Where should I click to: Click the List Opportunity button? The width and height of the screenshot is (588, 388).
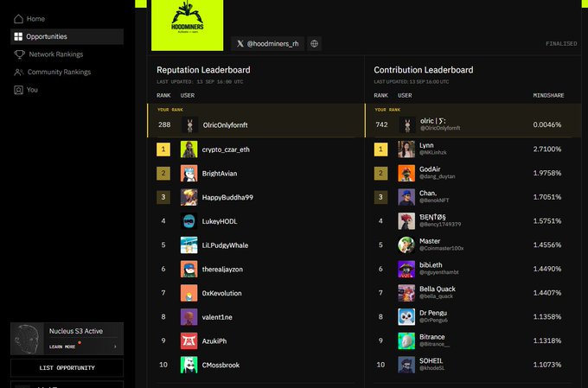(67, 368)
